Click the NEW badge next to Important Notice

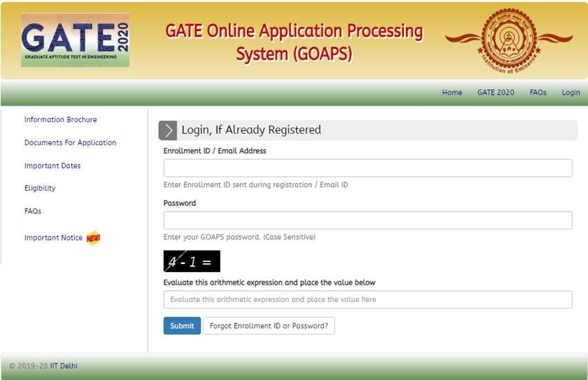pyautogui.click(x=93, y=238)
